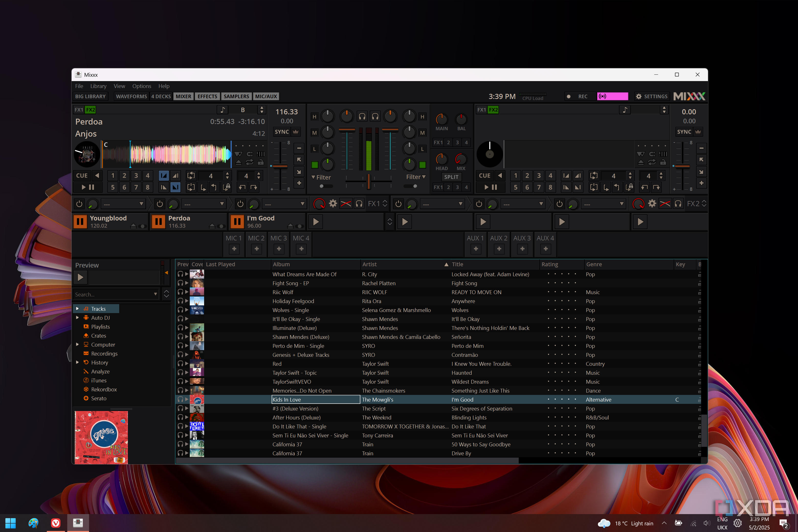Screen dimensions: 798x532
Task: Open SETTINGS
Action: point(652,96)
